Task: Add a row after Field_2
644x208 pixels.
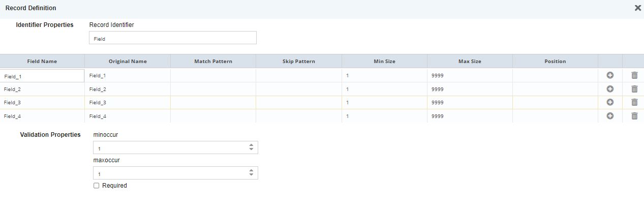Action: click(x=610, y=89)
